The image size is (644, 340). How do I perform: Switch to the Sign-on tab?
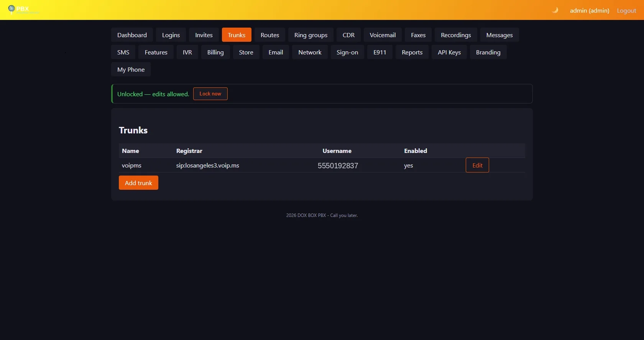[347, 52]
